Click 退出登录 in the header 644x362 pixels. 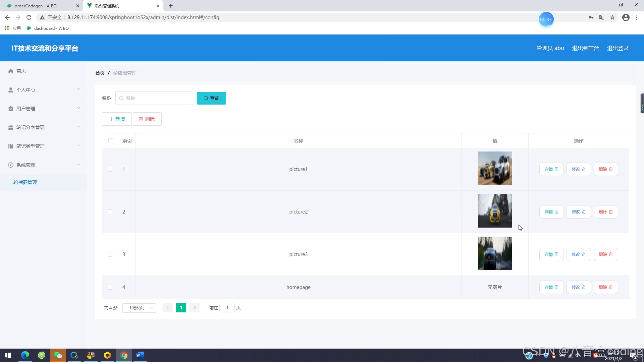point(618,48)
